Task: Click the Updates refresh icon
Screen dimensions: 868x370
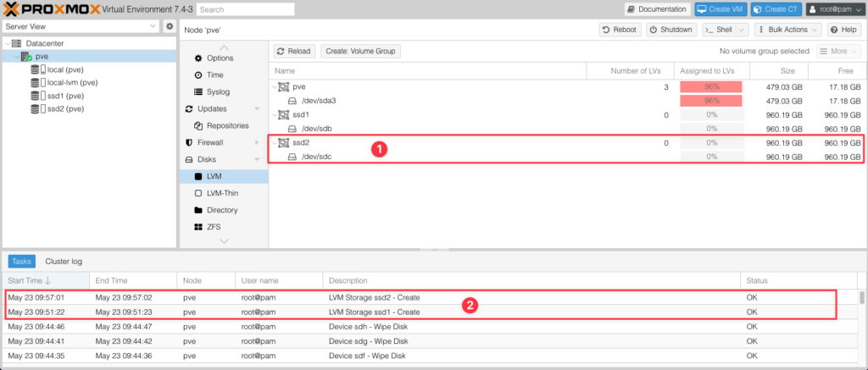Action: coord(189,109)
